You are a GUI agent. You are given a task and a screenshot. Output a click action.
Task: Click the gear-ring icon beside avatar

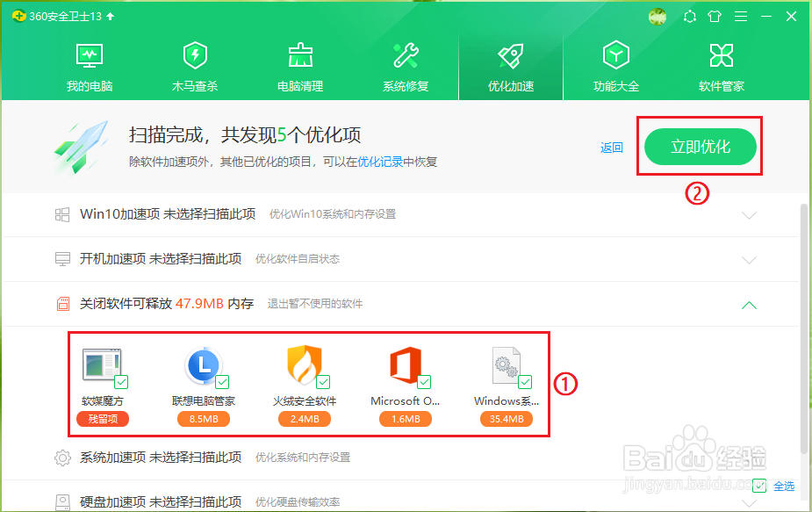pos(690,17)
